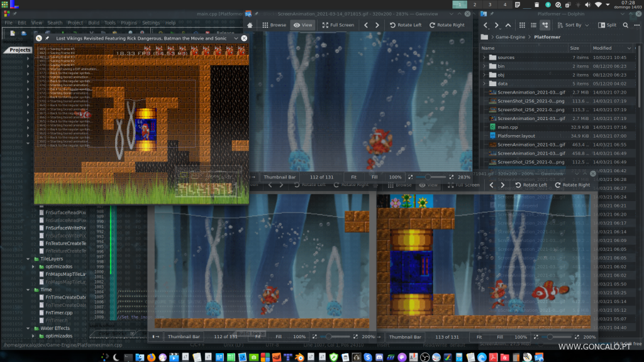Screen dimensions: 644x362
Task: Expand the sources folder in Dolphin
Action: [485, 57]
